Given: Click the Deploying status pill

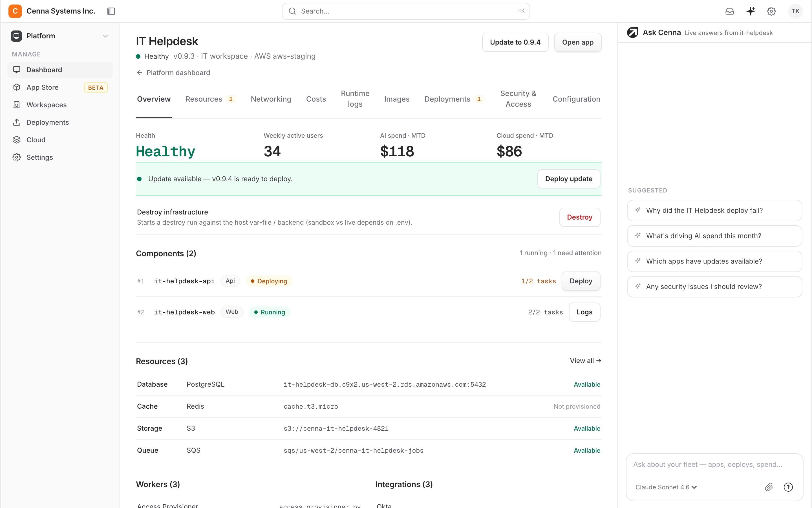Looking at the screenshot, I should coord(269,281).
